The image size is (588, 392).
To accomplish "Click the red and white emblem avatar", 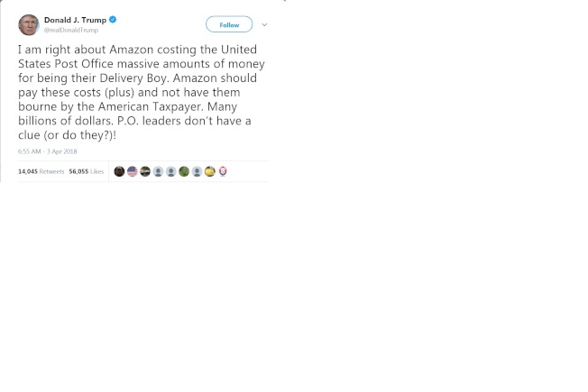I will pyautogui.click(x=223, y=171).
